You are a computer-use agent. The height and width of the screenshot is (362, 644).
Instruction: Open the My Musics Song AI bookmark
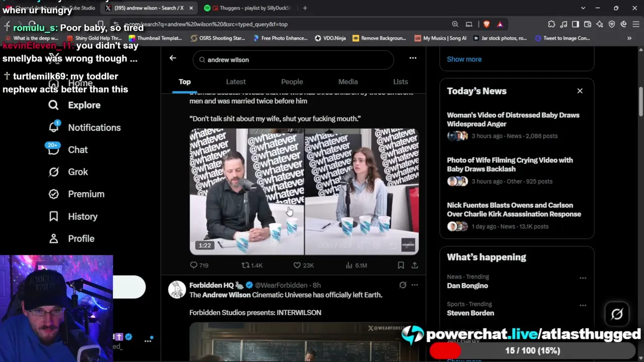tap(441, 38)
